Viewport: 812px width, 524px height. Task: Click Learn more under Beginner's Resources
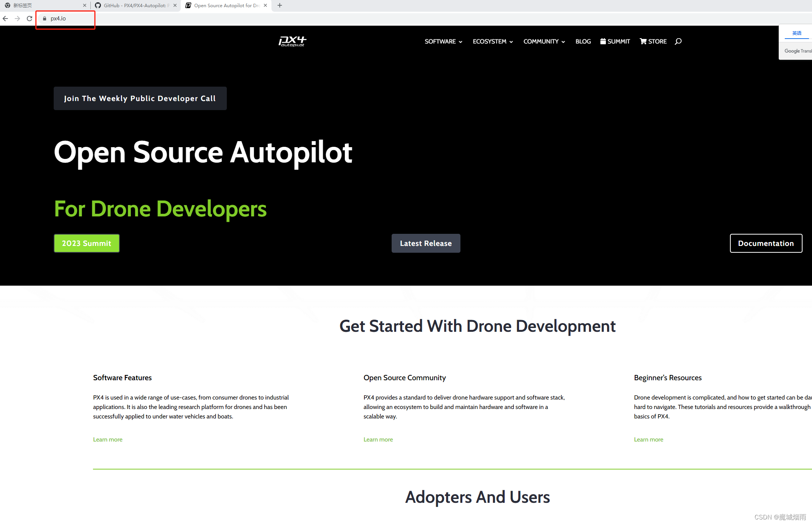tap(649, 439)
